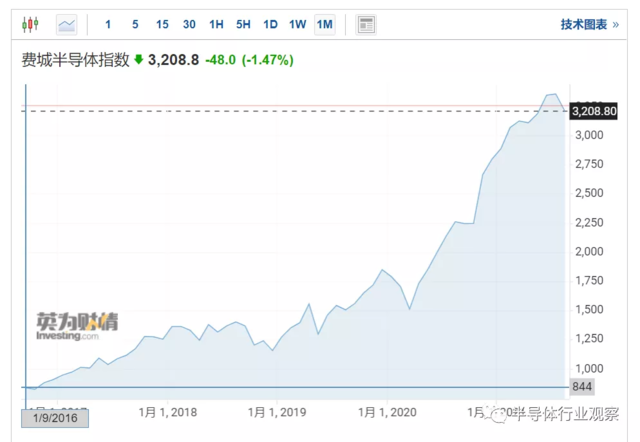Click the 费城半导体指数 title
The image size is (640, 442).
click(x=76, y=60)
